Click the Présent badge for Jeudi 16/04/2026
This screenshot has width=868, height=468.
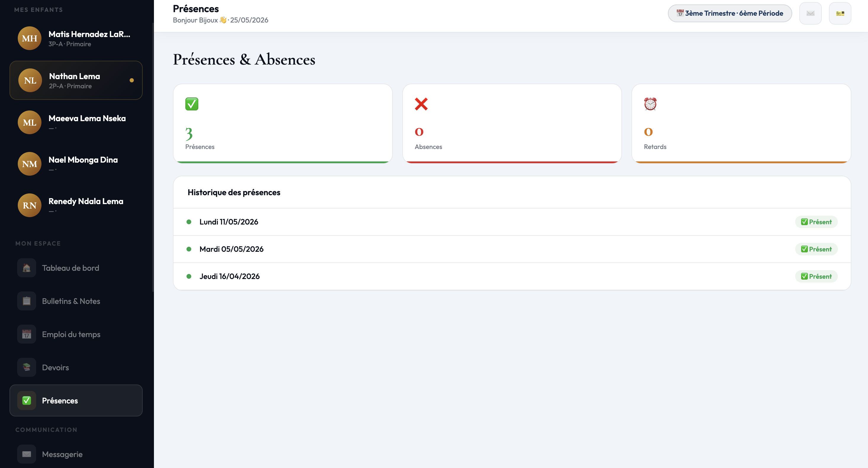click(x=816, y=276)
